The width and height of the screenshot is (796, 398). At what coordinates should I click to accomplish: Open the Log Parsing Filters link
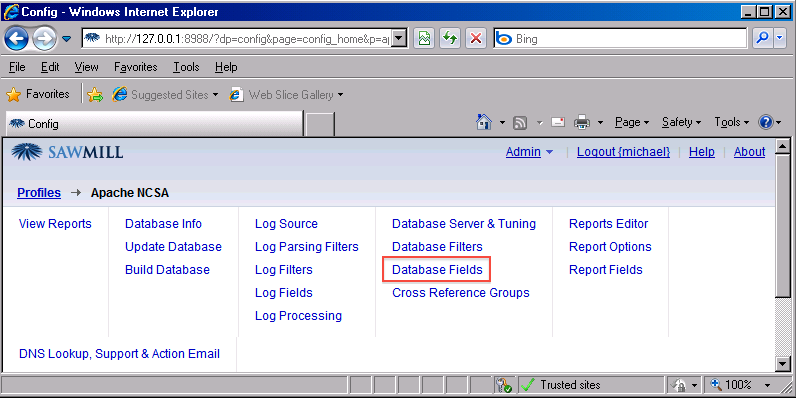[x=307, y=247]
